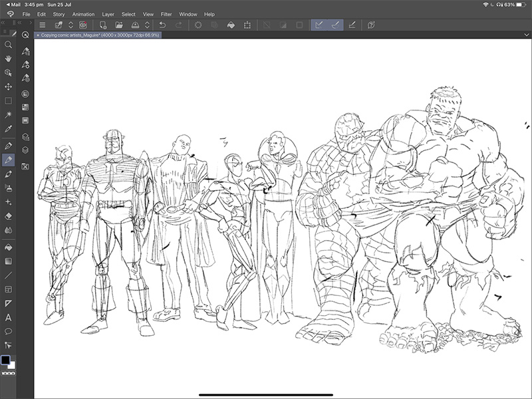Toggle Snap to Ruler
This screenshot has width=532, height=399.
[x=319, y=25]
